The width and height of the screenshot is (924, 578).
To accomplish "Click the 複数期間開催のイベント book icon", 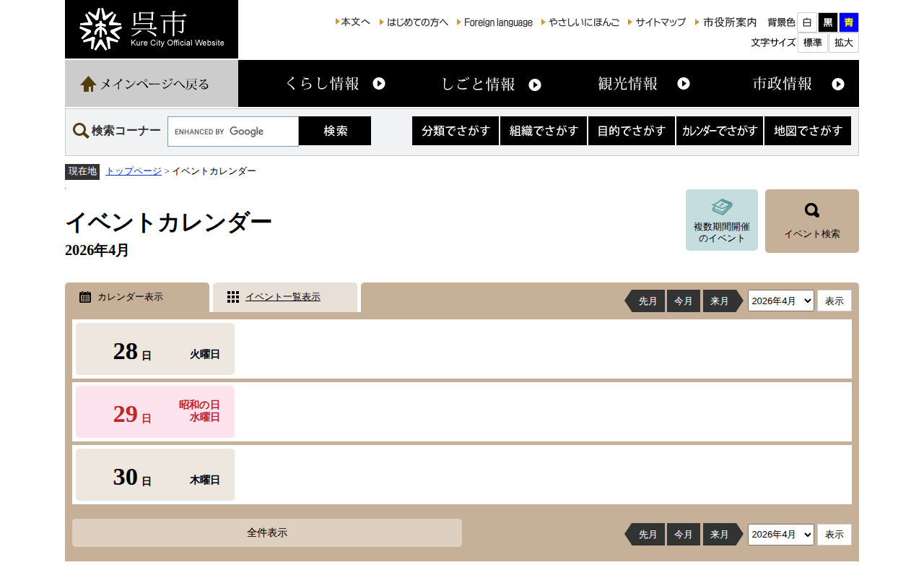I will click(x=722, y=207).
